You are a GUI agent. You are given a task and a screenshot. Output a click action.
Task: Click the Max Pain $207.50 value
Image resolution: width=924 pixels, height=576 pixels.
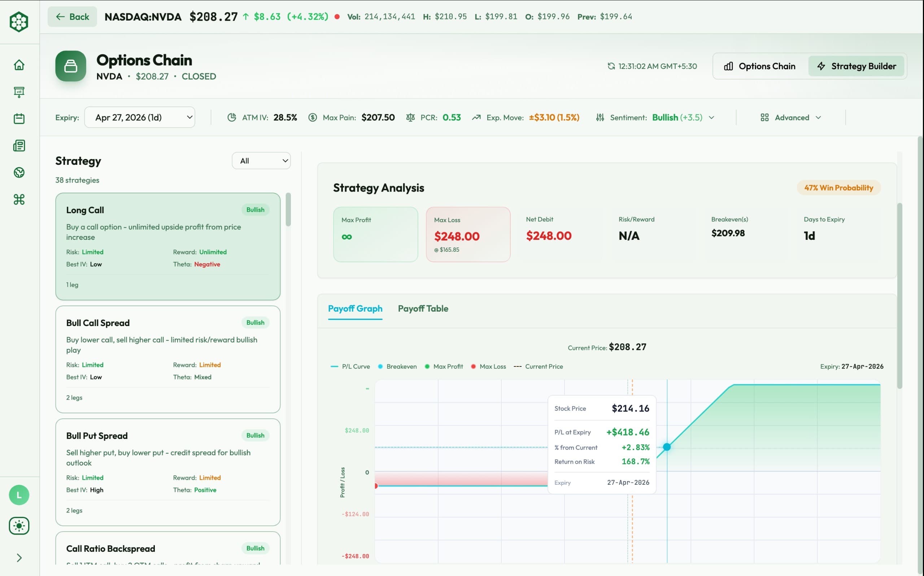[378, 117]
